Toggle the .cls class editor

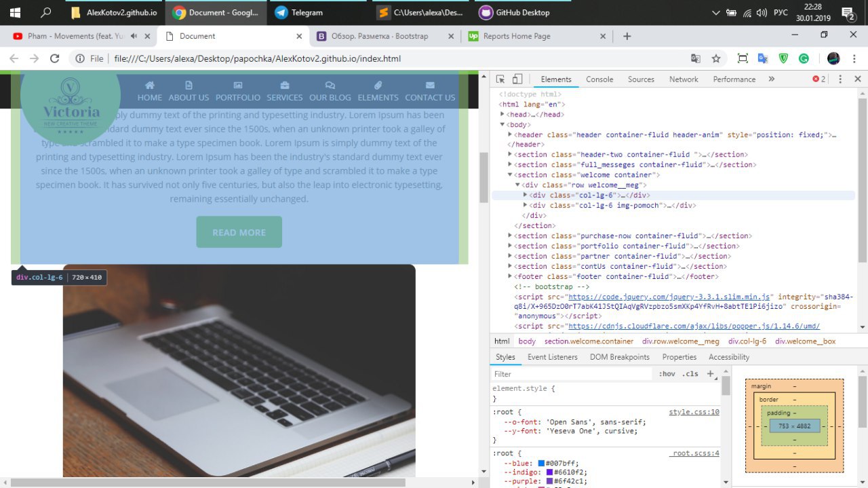pos(690,374)
